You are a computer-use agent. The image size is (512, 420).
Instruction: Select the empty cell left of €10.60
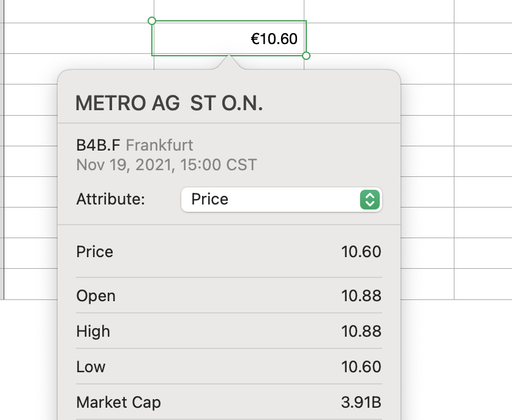[78, 39]
